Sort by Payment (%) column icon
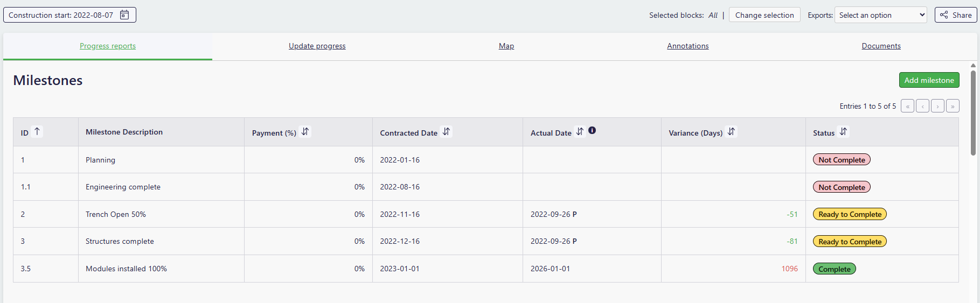This screenshot has height=303, width=980. click(305, 131)
